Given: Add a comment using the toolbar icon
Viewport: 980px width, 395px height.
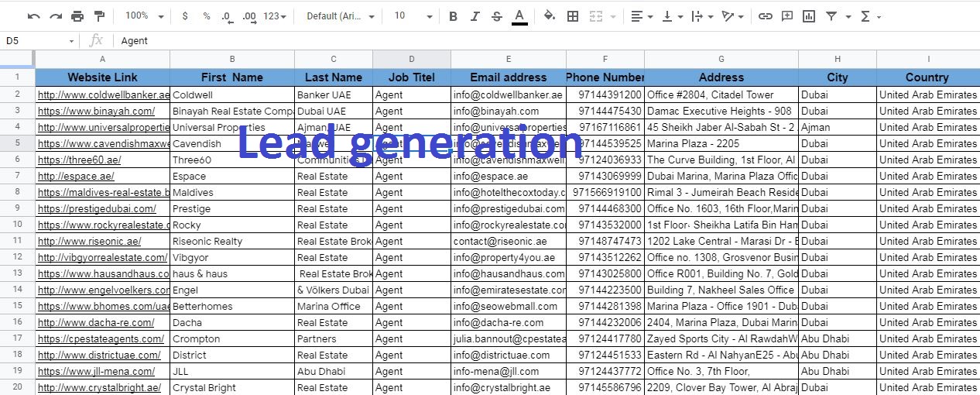Looking at the screenshot, I should tap(786, 16).
